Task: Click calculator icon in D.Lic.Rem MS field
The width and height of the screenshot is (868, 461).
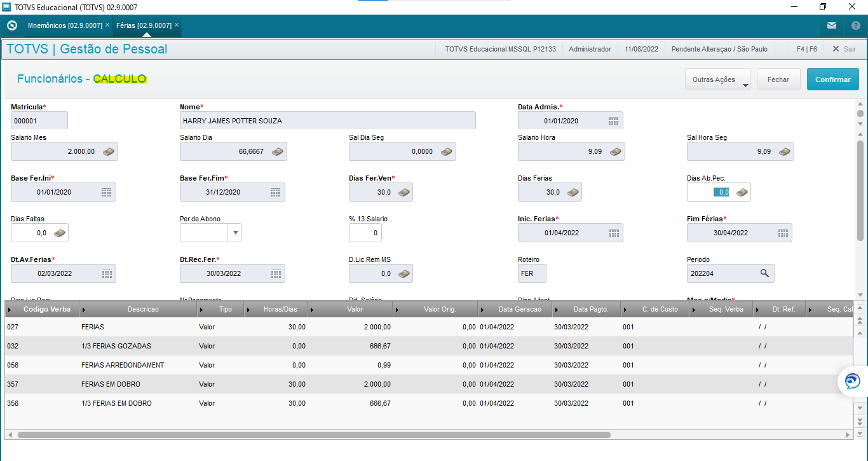Action: [x=403, y=273]
